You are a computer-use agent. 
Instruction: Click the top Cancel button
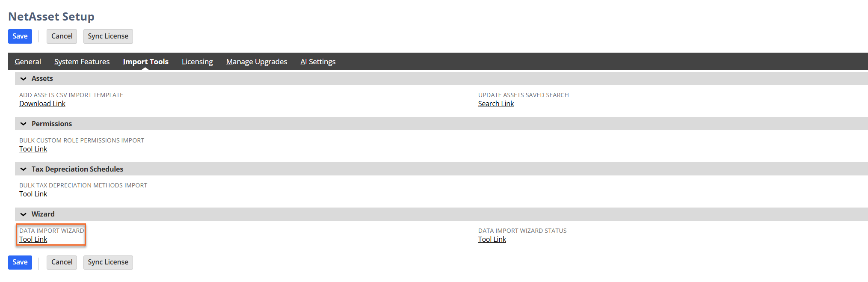point(62,36)
